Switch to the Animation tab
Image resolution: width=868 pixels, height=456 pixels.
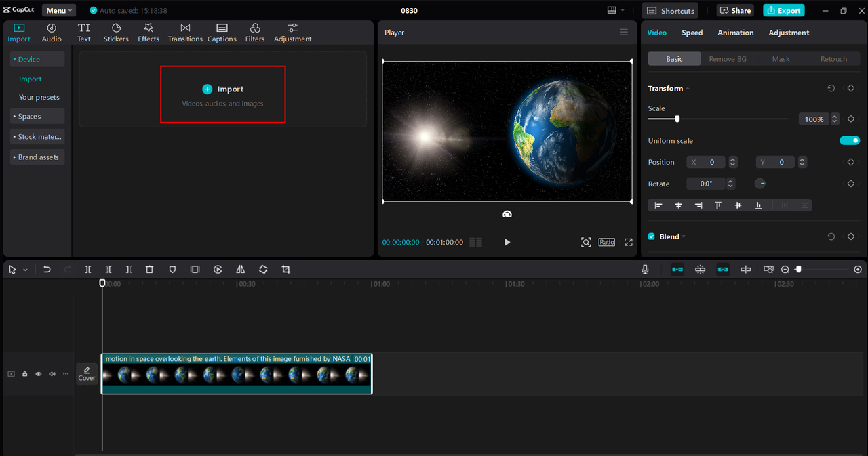[x=736, y=33]
